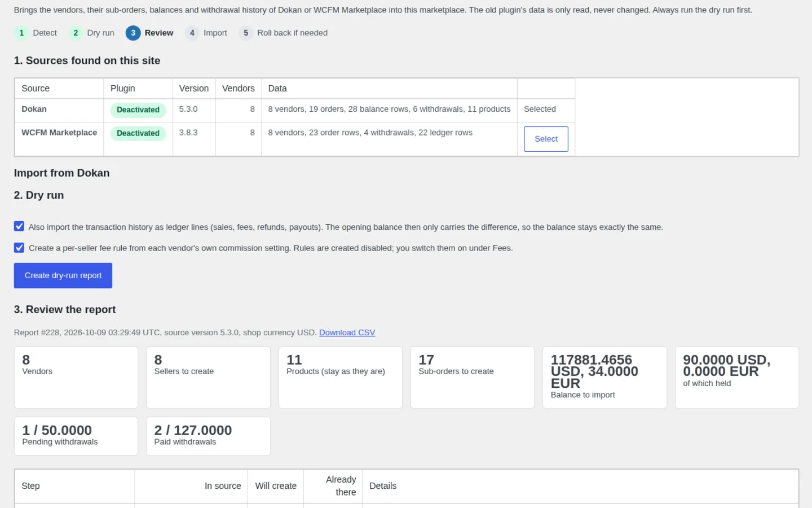Click the '3. Review the report' heading
812x508 pixels.
(x=65, y=309)
